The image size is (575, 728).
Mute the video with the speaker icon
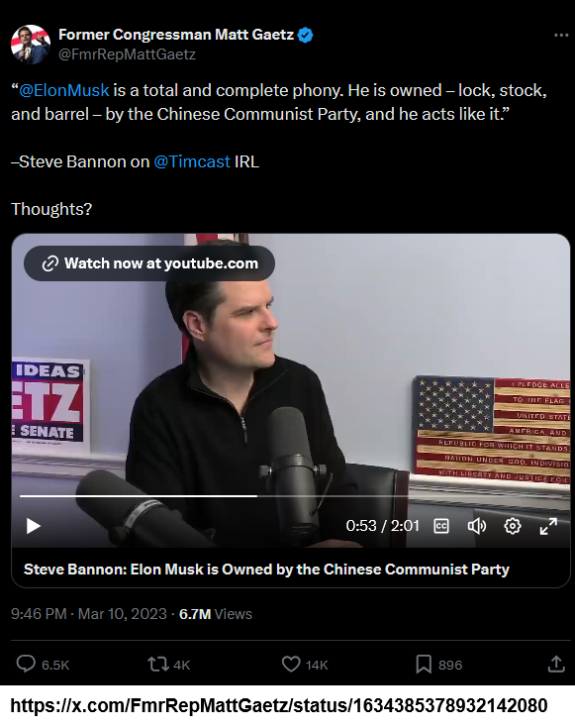pyautogui.click(x=477, y=526)
